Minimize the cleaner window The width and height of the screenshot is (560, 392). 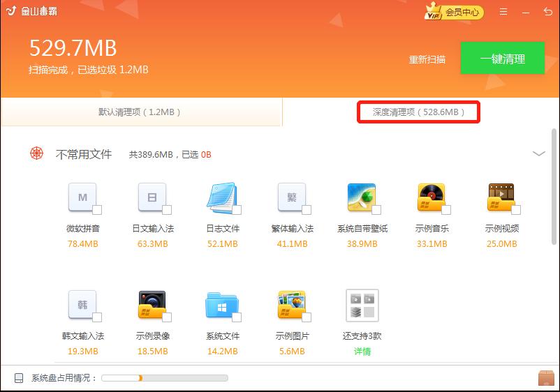(525, 13)
